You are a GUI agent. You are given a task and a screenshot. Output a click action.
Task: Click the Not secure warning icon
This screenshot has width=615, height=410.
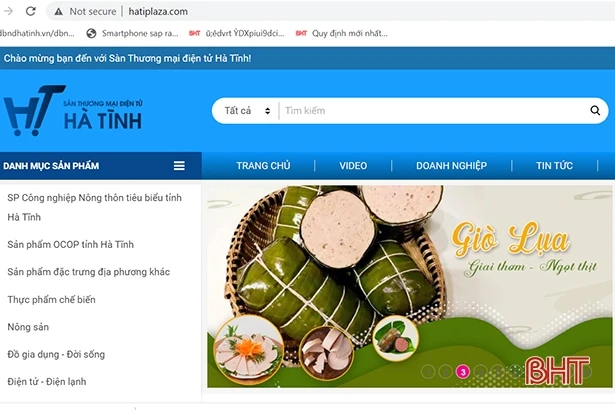(x=58, y=12)
